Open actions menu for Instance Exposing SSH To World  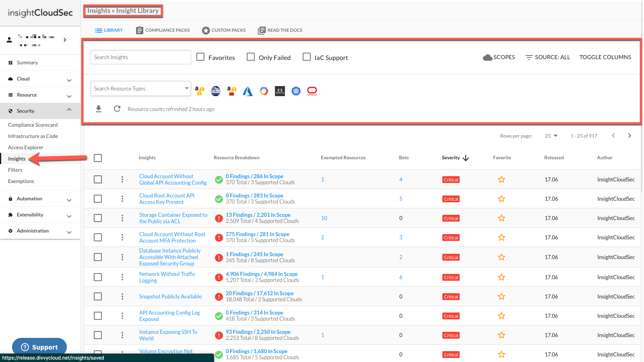pyautogui.click(x=122, y=335)
